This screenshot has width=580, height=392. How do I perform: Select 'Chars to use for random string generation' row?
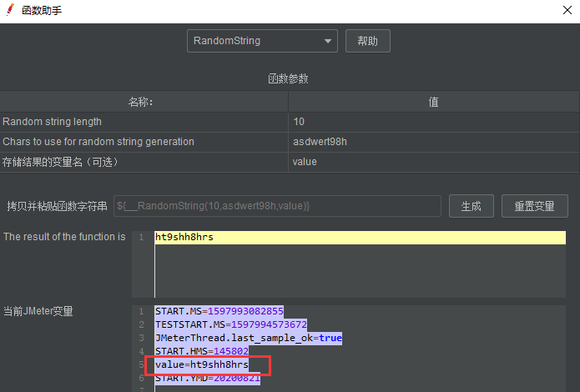pos(144,142)
